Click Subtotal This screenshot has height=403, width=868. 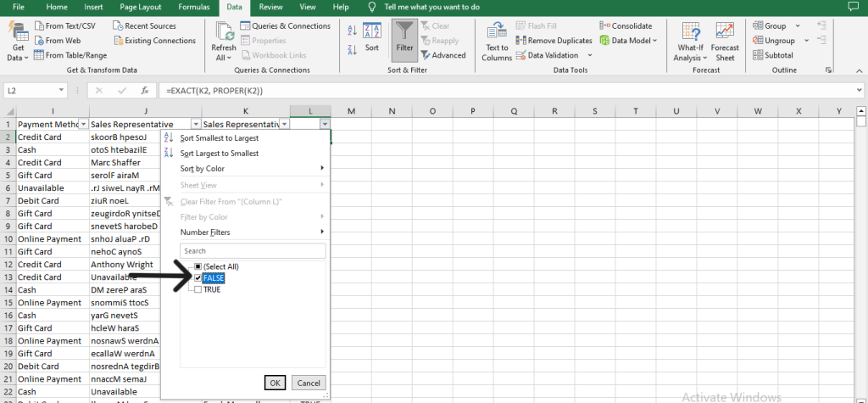click(773, 55)
